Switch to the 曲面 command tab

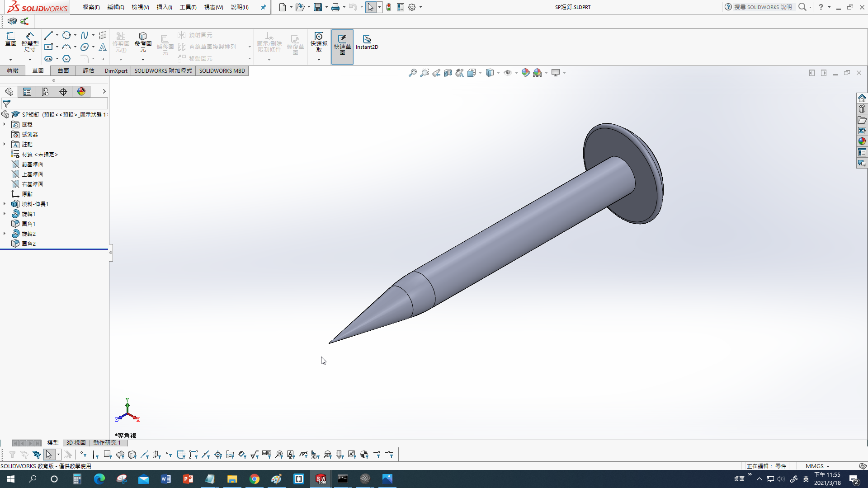click(63, 71)
